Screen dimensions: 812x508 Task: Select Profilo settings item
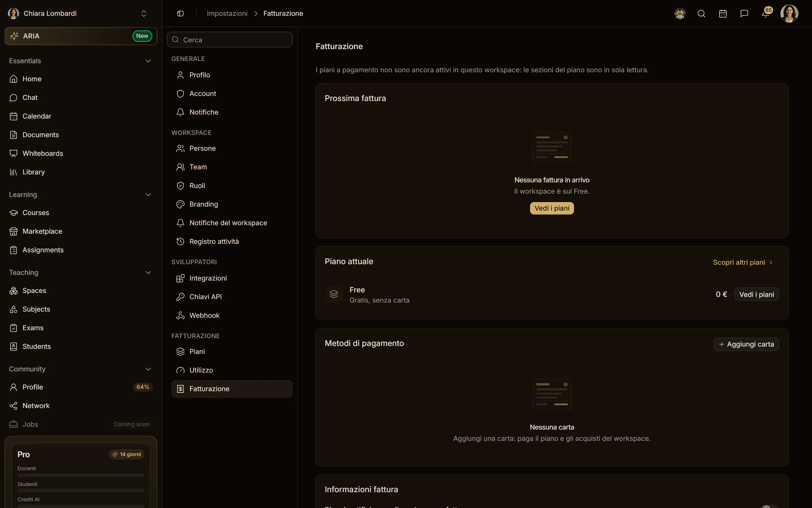coord(232,75)
